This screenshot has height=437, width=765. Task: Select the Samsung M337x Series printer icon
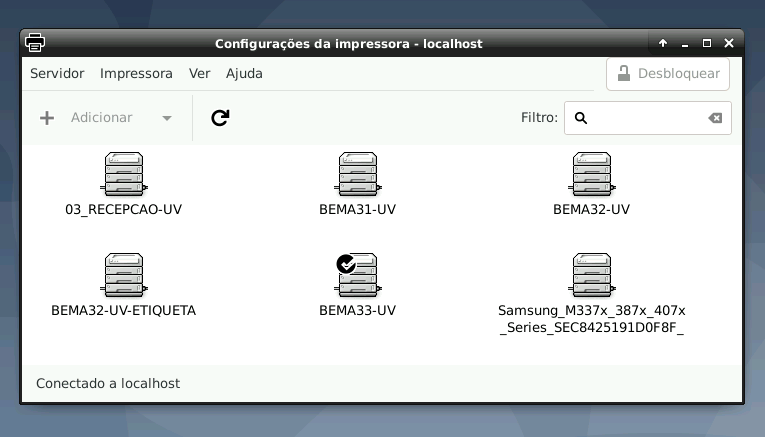click(x=592, y=275)
